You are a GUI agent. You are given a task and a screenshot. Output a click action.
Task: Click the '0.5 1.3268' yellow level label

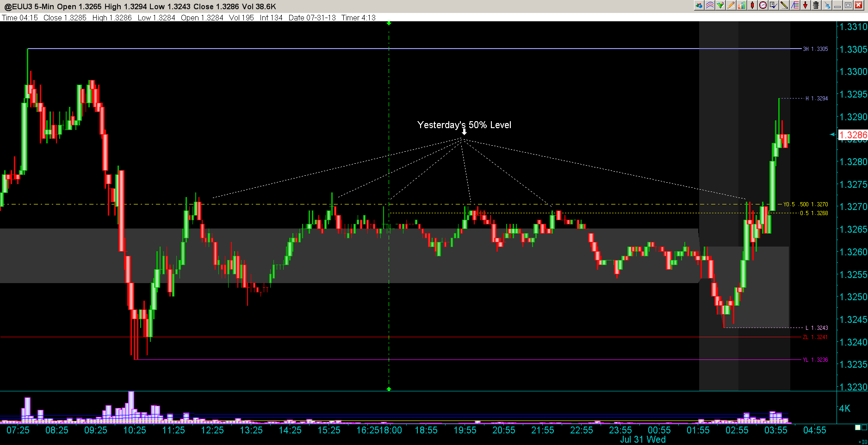(814, 213)
